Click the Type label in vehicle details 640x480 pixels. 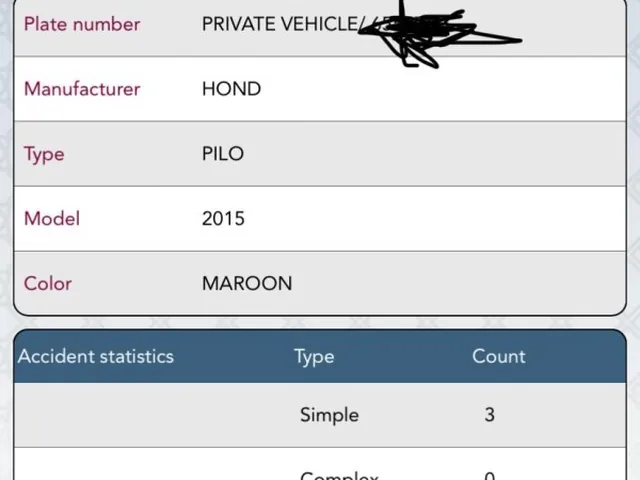pos(44,155)
